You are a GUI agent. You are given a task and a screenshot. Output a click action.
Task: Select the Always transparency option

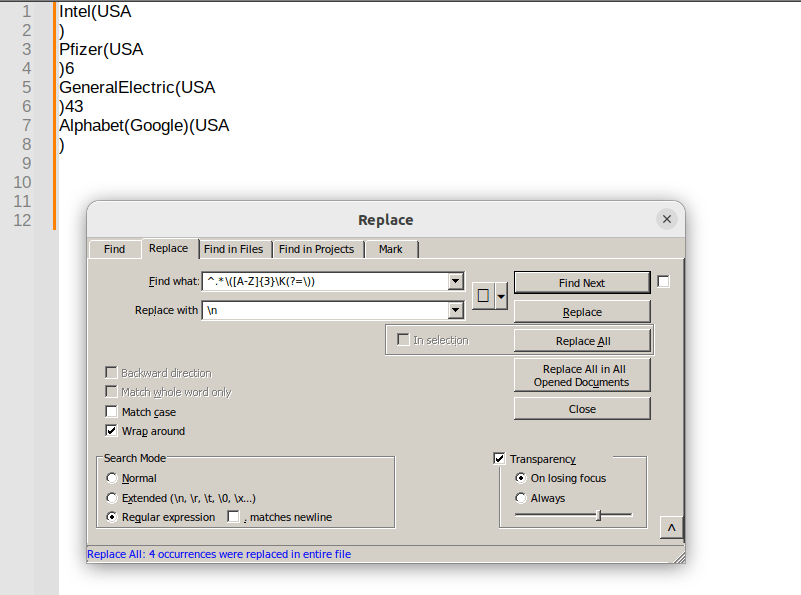point(521,498)
